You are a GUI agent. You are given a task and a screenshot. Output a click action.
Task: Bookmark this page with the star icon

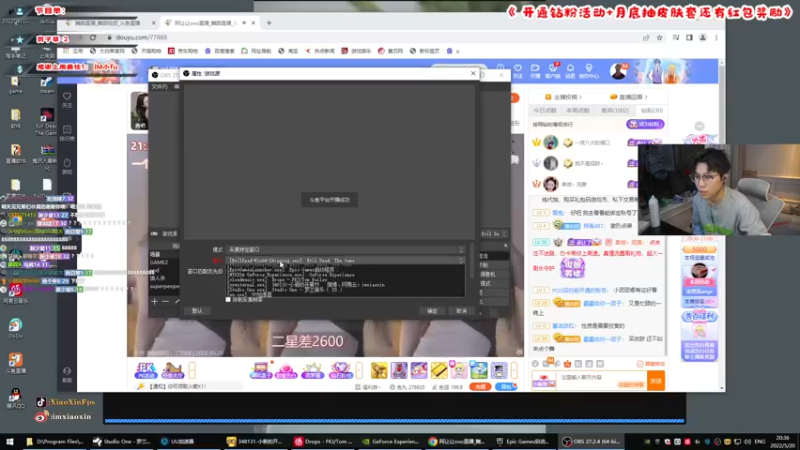tap(660, 37)
